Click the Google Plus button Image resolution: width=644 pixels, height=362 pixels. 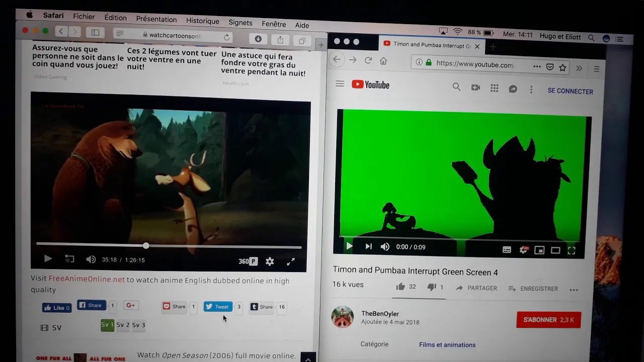pyautogui.click(x=131, y=305)
